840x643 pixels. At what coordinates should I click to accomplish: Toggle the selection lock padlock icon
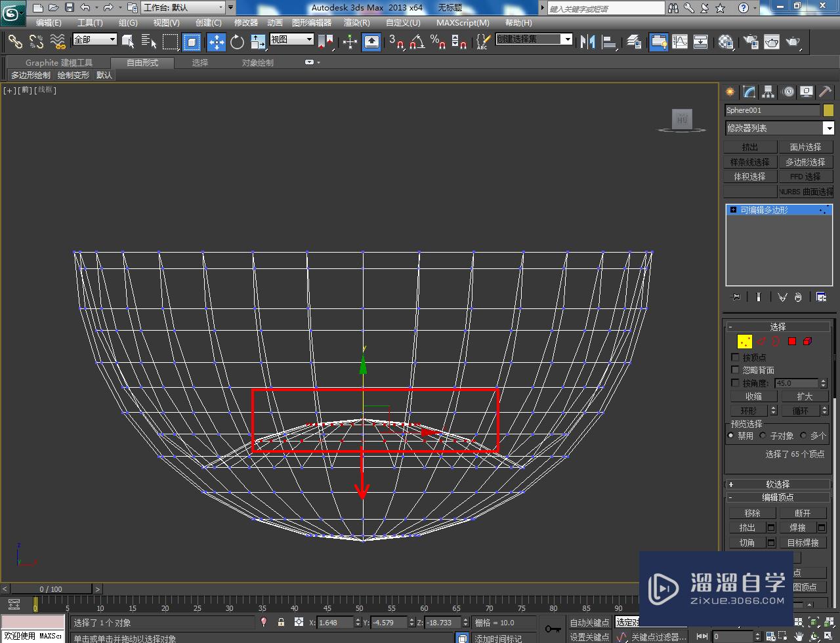tap(281, 622)
